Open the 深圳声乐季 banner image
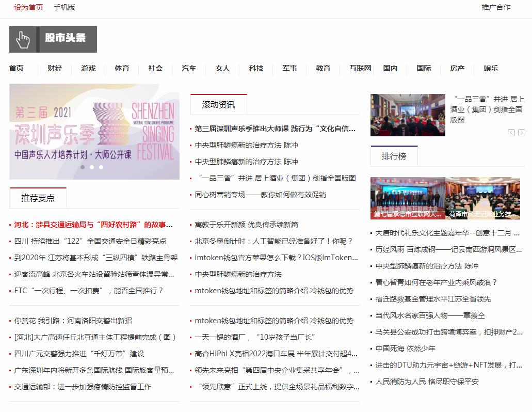532x412 pixels. click(94, 132)
